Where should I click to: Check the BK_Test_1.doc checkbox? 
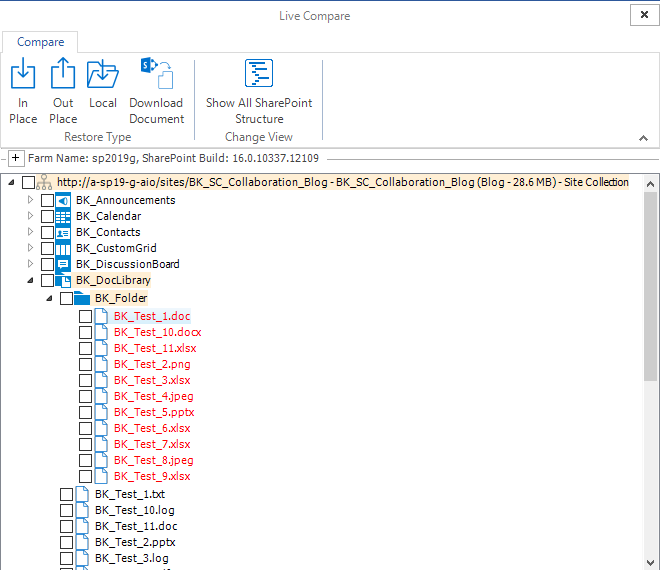click(x=86, y=316)
